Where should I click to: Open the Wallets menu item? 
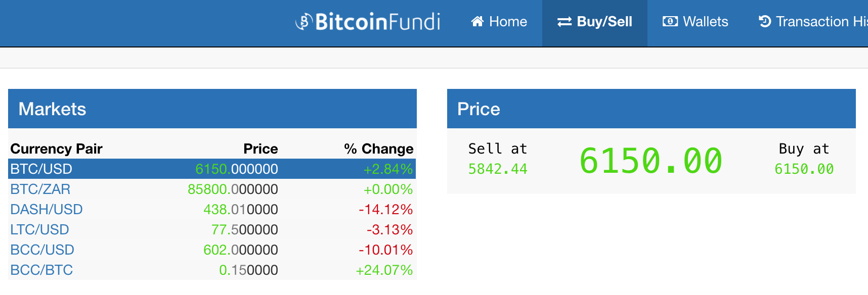tap(696, 22)
